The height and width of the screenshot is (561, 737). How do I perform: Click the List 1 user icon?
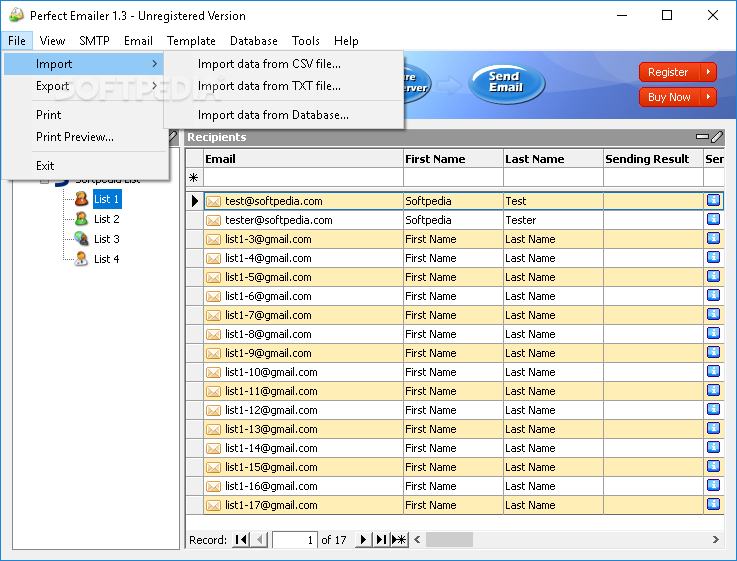(81, 199)
